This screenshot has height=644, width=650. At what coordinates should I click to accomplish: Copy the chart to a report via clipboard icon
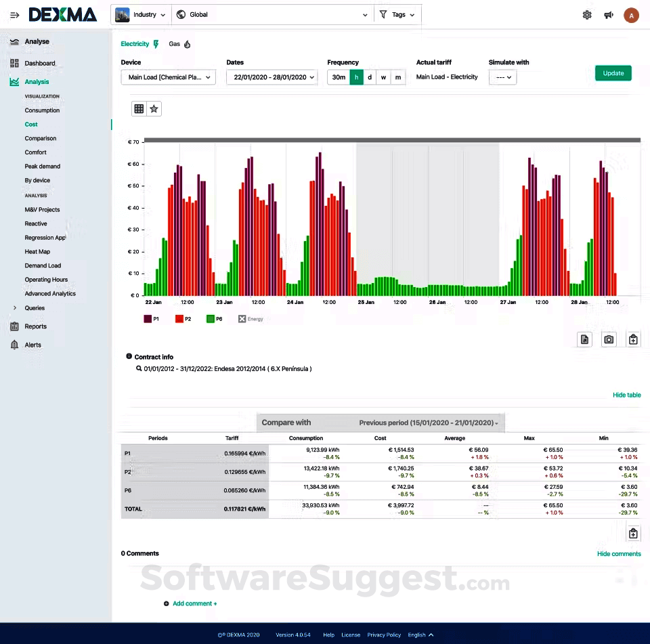coord(633,339)
